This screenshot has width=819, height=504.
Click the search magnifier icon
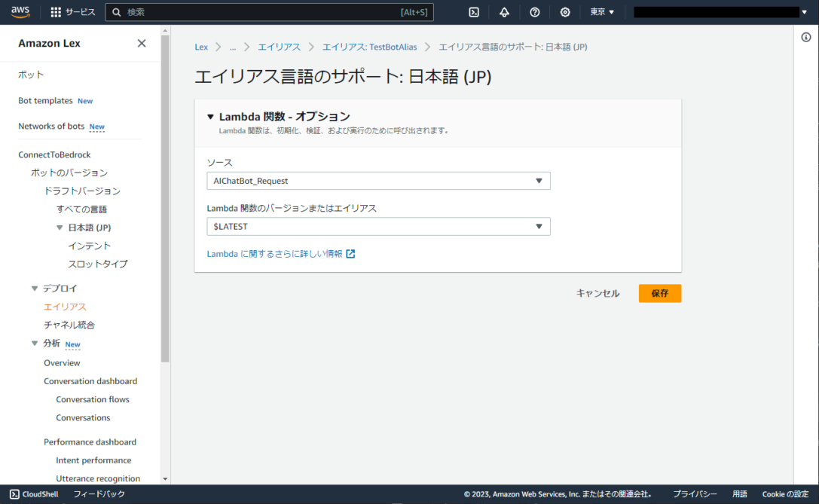pyautogui.click(x=115, y=11)
